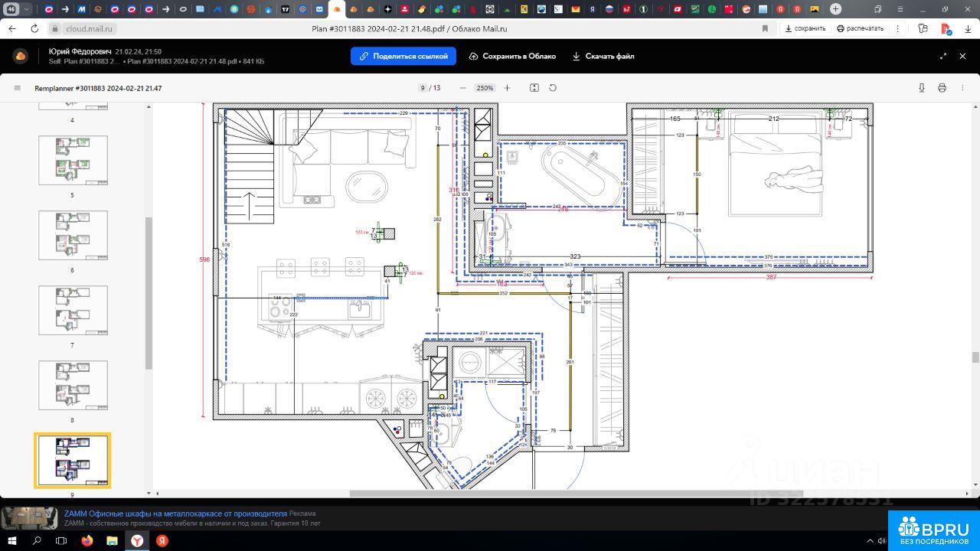
Task: Select page 5 thumbnail
Action: pyautogui.click(x=73, y=161)
